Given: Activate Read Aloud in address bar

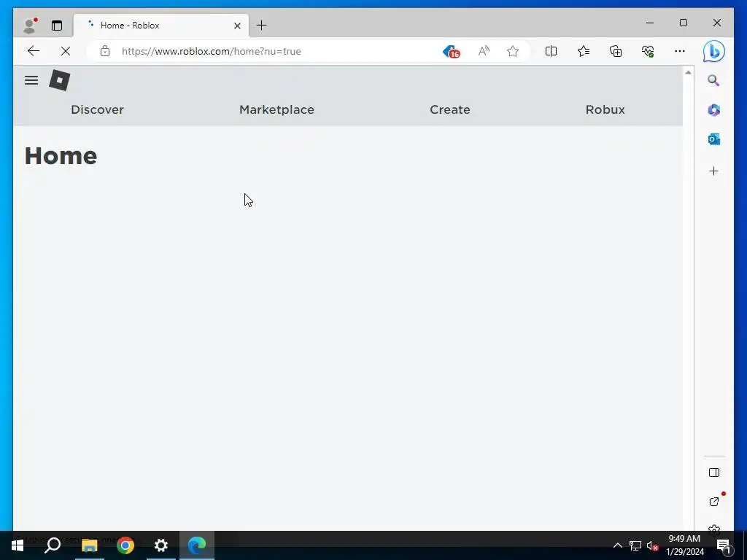Looking at the screenshot, I should pos(484,51).
